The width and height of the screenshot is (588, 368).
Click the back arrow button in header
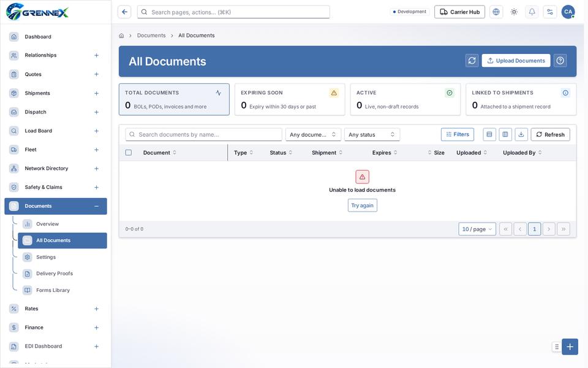(124, 12)
